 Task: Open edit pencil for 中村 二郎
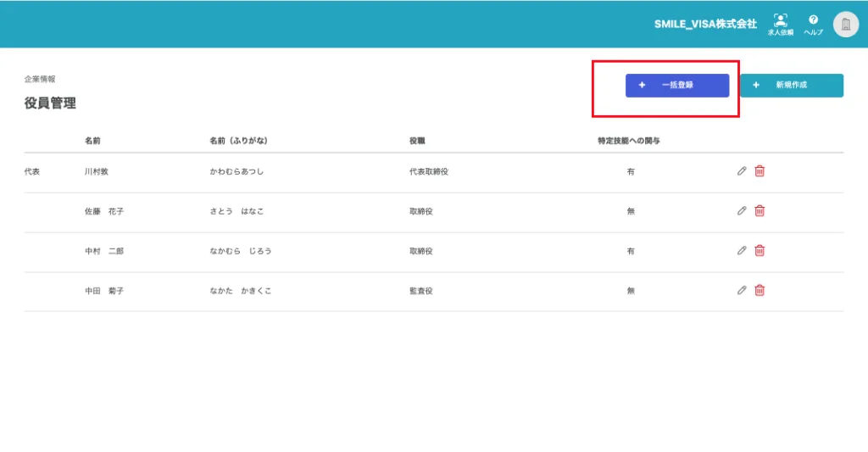point(742,251)
